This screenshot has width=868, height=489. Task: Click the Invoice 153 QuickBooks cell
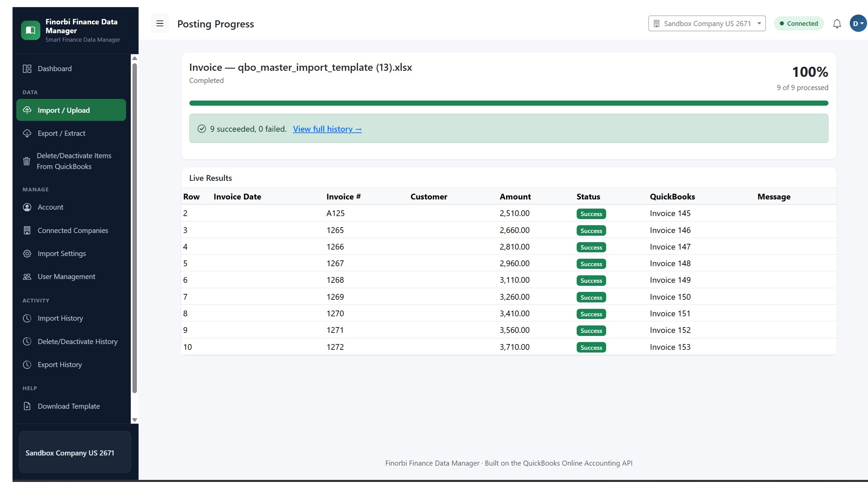pyautogui.click(x=670, y=347)
